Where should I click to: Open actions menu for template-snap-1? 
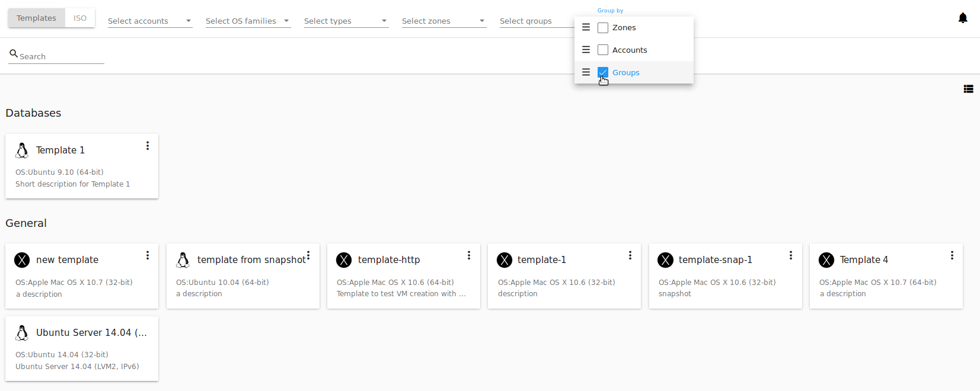(x=791, y=255)
